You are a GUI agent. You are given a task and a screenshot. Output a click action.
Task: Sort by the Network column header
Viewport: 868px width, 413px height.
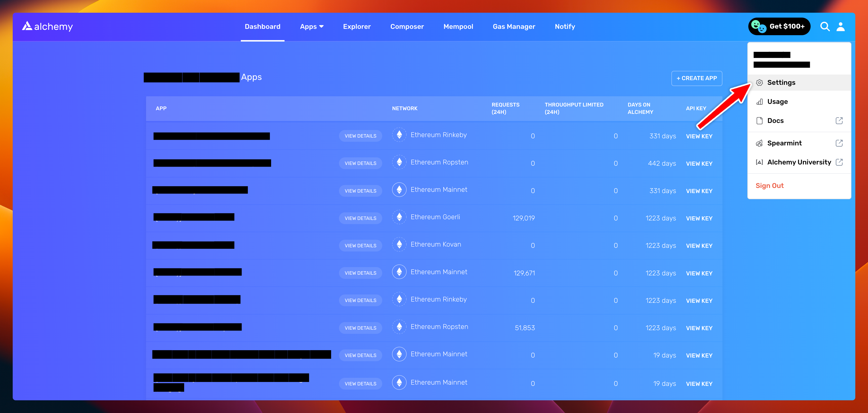(404, 109)
